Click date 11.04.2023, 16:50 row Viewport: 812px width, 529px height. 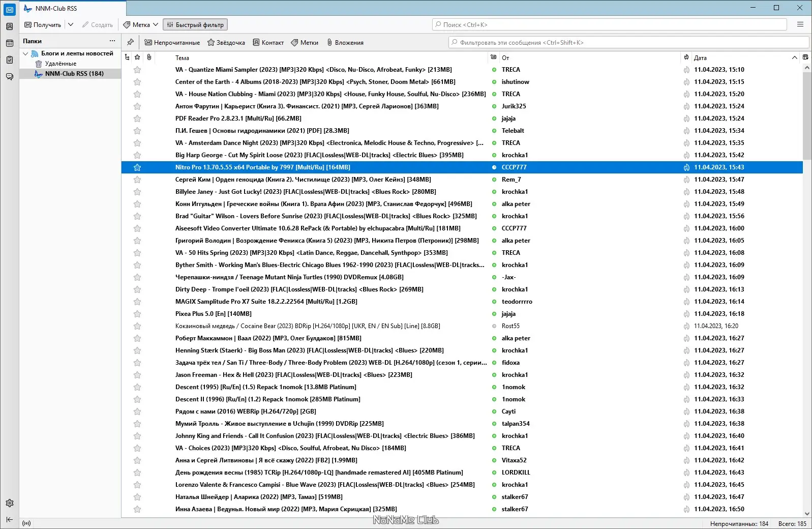click(719, 509)
